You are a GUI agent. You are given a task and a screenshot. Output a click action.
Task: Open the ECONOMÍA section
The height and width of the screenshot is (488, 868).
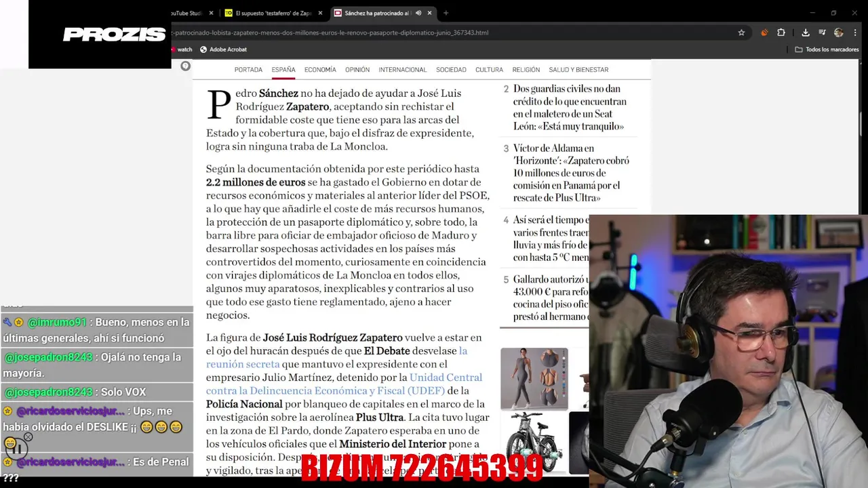pyautogui.click(x=320, y=70)
